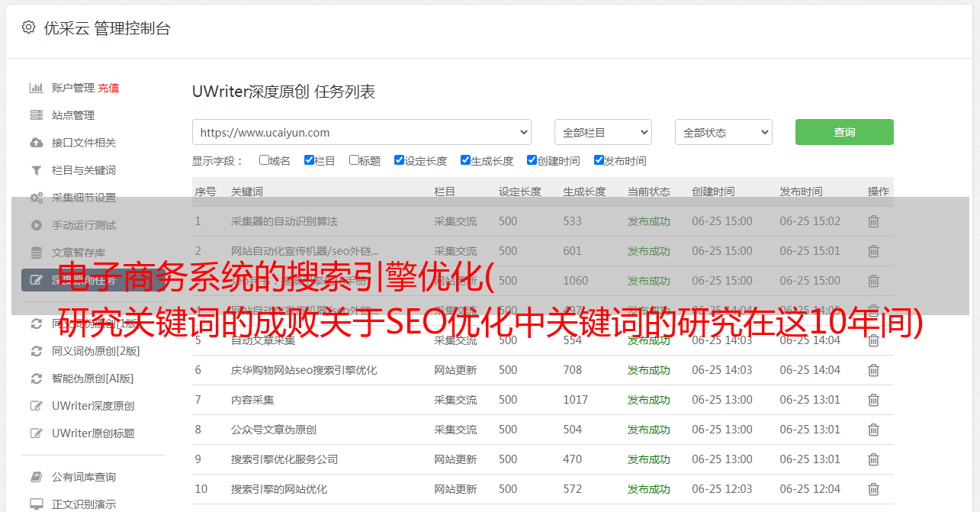Click the trash icon for 公众号文章伪原创
The height and width of the screenshot is (512, 980).
(x=874, y=430)
